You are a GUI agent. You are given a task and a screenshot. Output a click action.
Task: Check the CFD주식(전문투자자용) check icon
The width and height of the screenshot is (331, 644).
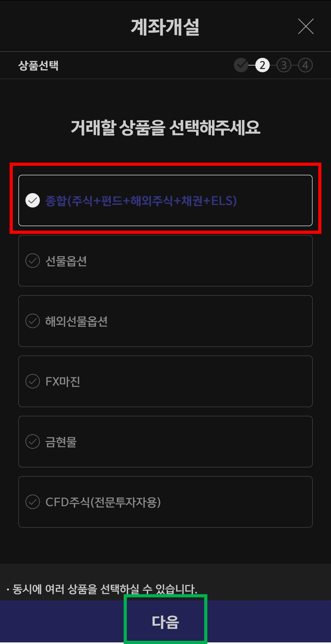click(x=33, y=502)
